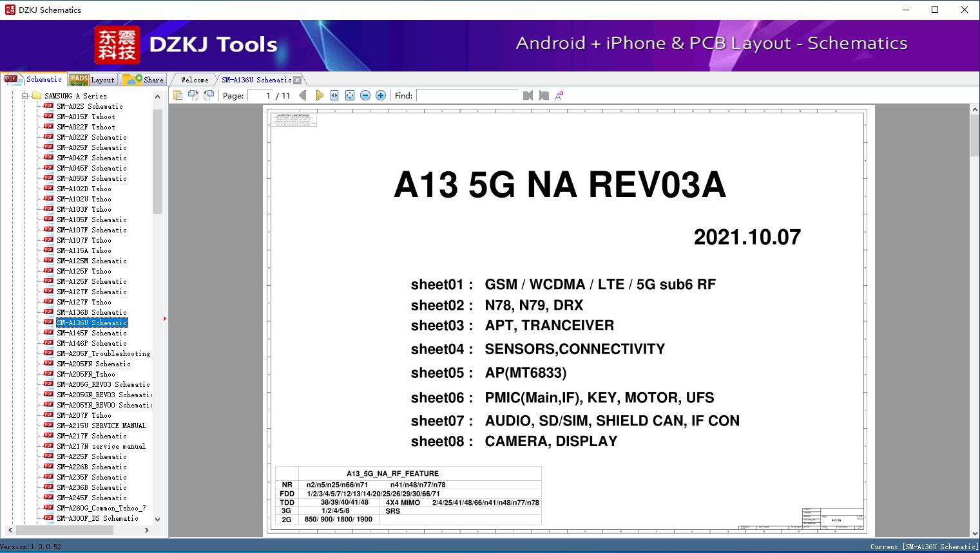Screen dimensions: 980x553
Task: Click the copy pages icon in toolbar
Action: 178,95
